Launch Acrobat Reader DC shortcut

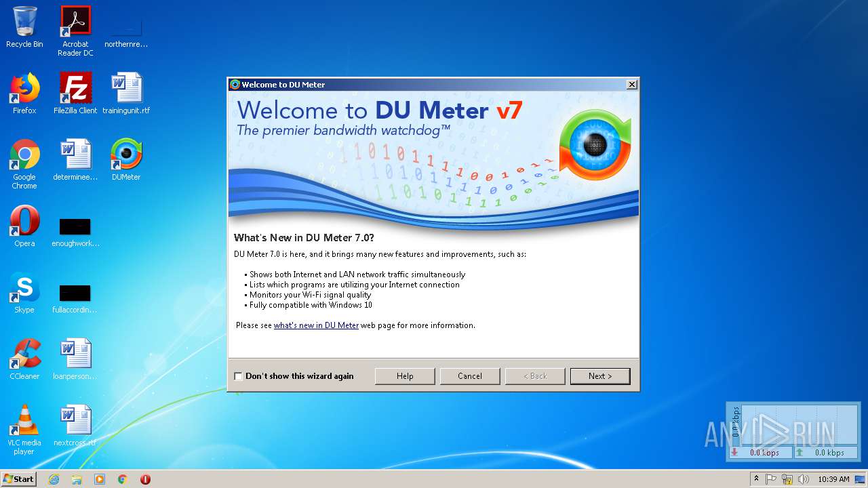pyautogui.click(x=75, y=31)
